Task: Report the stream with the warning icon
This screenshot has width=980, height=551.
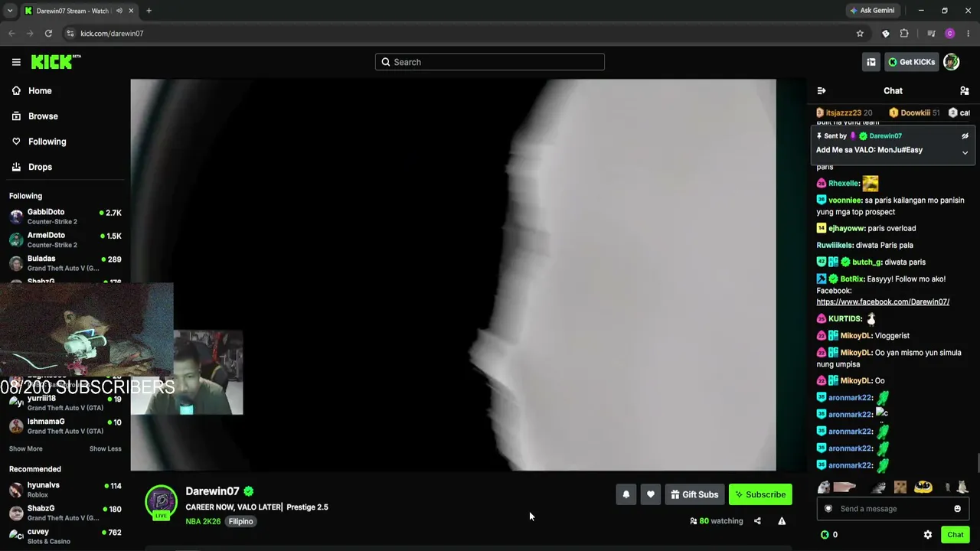Action: coord(782,521)
